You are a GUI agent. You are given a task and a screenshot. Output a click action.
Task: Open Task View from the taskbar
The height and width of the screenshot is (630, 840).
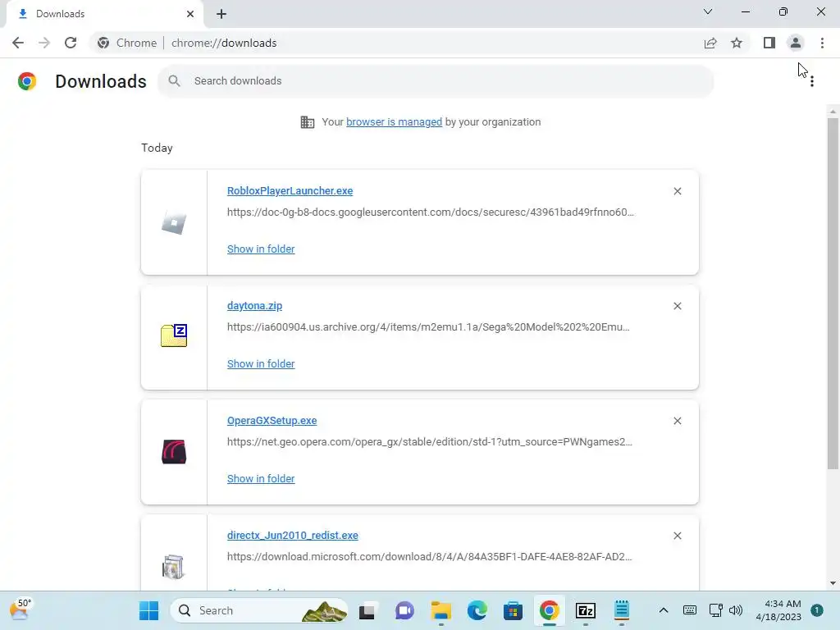(367, 610)
